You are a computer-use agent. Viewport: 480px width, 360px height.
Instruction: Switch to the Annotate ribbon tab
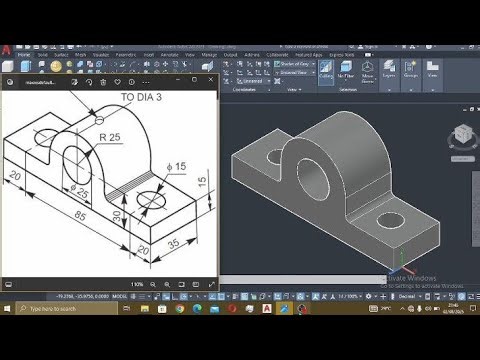pos(169,55)
